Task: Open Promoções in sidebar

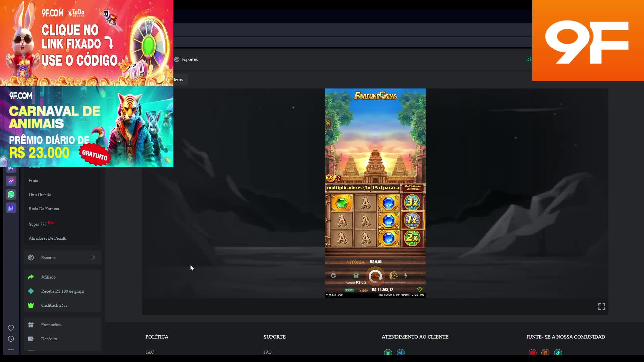Action: click(x=51, y=325)
